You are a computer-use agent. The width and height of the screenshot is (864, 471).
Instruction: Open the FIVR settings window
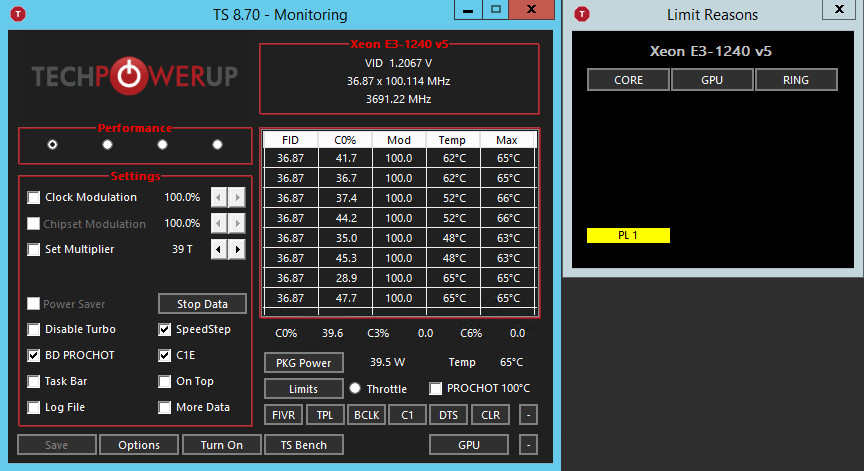(282, 414)
